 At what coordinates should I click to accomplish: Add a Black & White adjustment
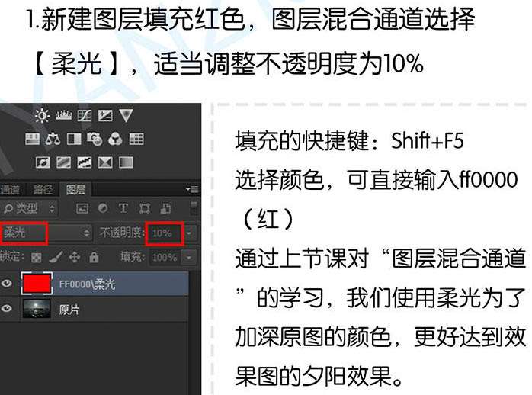click(x=74, y=139)
